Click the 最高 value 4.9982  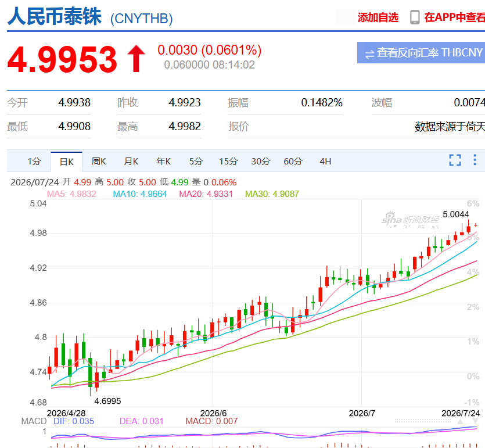click(185, 126)
